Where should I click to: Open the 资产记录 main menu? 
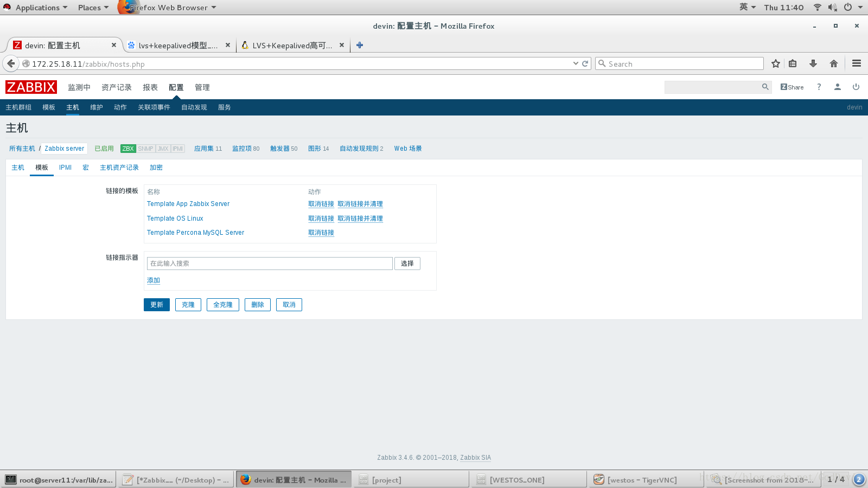point(117,87)
